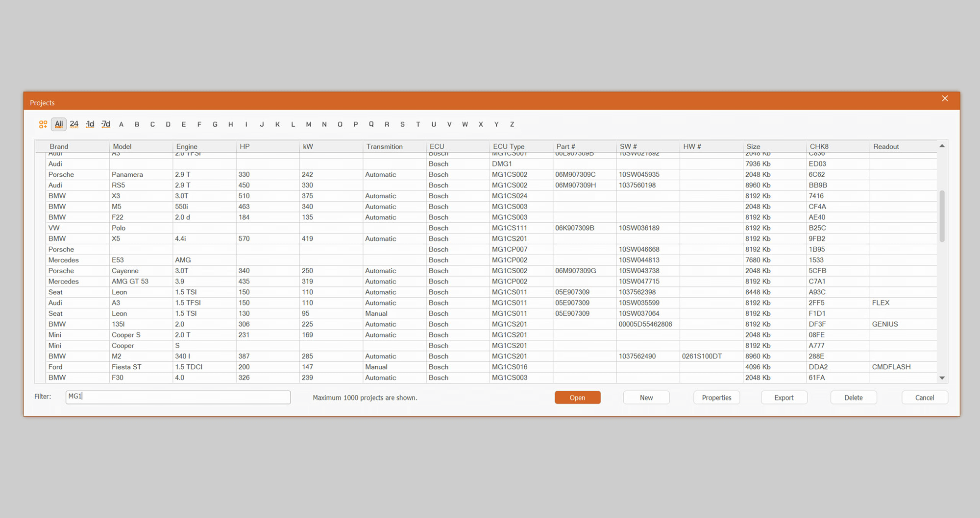This screenshot has width=980, height=518.
Task: Filter projects starting with letter Z
Action: (512, 124)
